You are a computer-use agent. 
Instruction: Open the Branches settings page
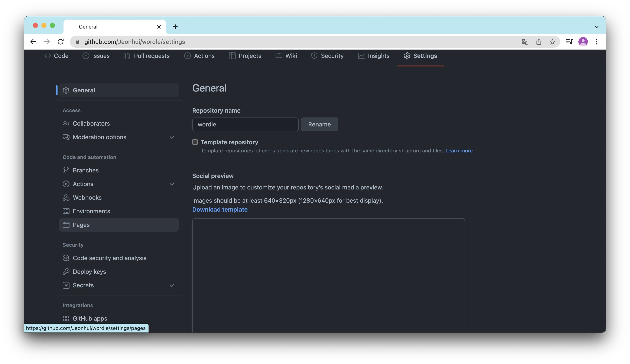(119, 170)
